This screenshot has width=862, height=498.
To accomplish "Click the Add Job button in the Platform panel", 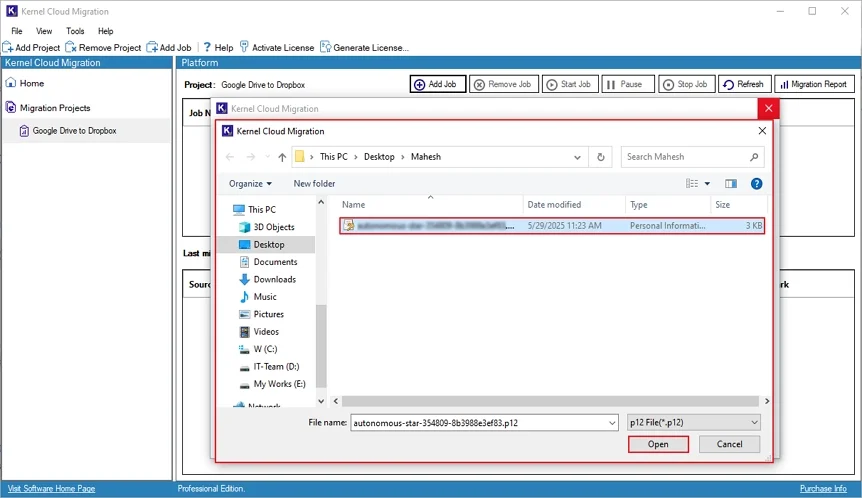I will pyautogui.click(x=438, y=84).
